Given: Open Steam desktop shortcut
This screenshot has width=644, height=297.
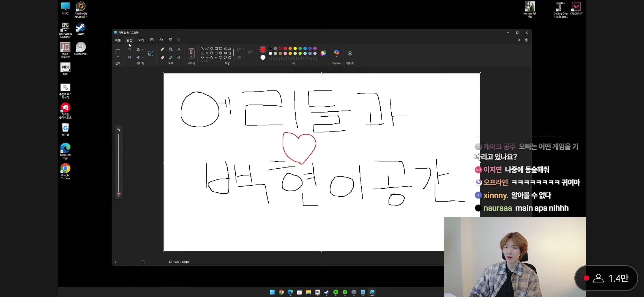Looking at the screenshot, I should click(81, 29).
